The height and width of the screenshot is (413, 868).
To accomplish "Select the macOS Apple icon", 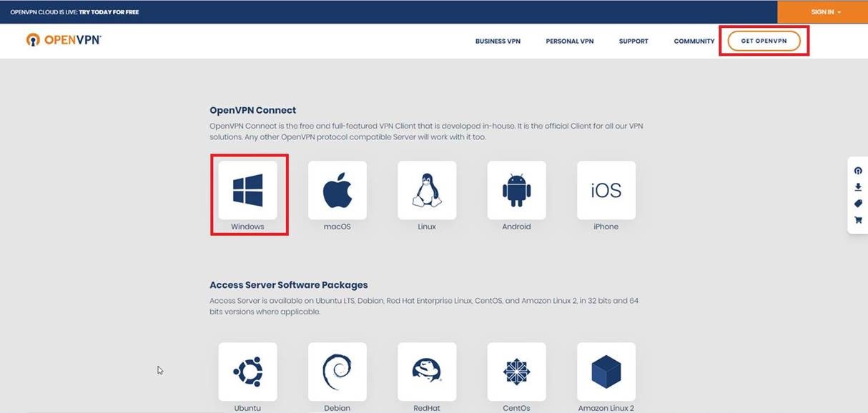I will 337,190.
